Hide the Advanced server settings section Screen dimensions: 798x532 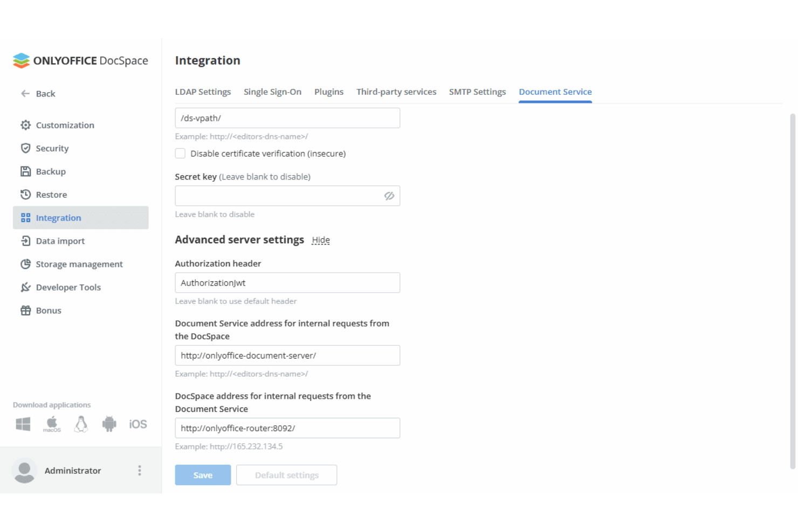coord(320,240)
